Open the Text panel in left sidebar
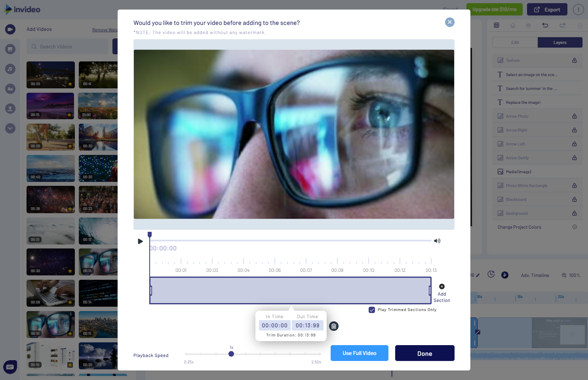The height and width of the screenshot is (380, 588). (10, 89)
